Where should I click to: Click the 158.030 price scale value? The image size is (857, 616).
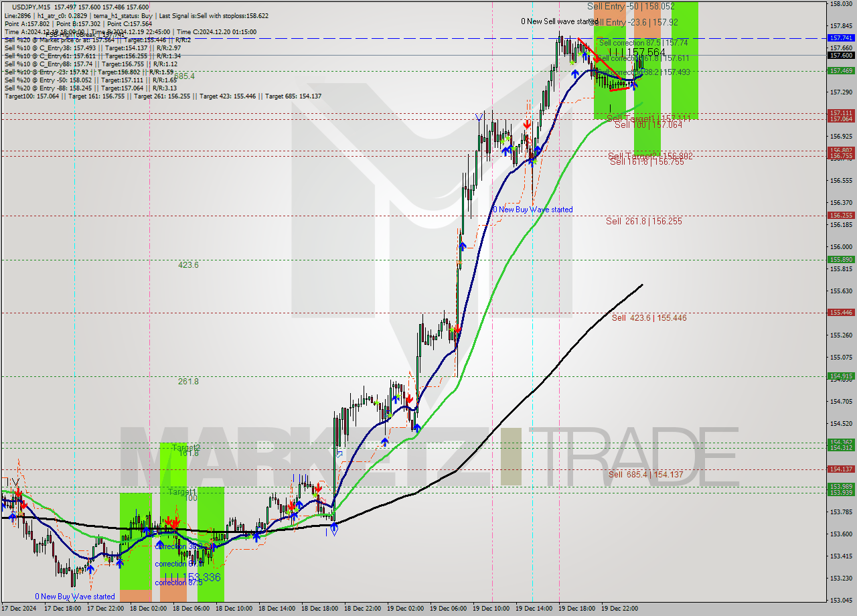[841, 4]
